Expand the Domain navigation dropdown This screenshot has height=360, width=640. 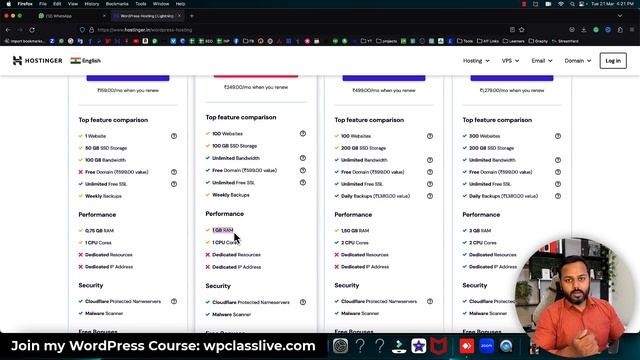578,60
